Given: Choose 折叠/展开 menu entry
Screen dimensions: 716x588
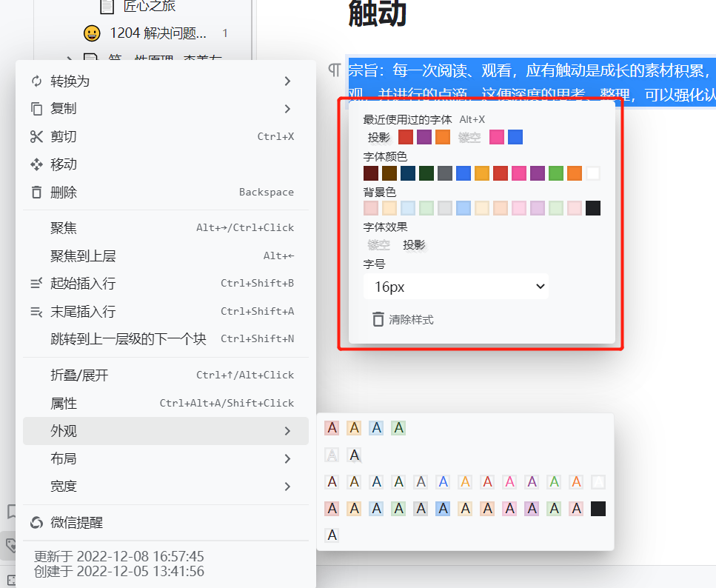Looking at the screenshot, I should 166,375.
